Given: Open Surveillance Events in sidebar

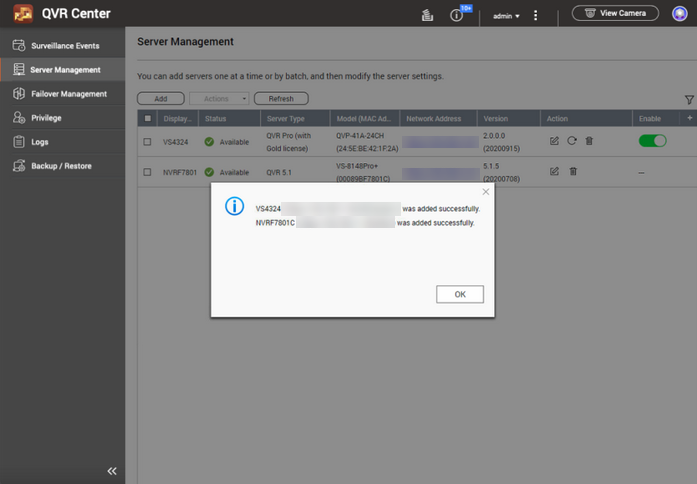Looking at the screenshot, I should 63,45.
